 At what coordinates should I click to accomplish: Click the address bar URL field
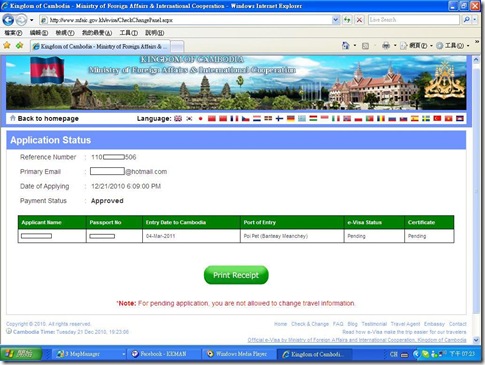point(186,20)
